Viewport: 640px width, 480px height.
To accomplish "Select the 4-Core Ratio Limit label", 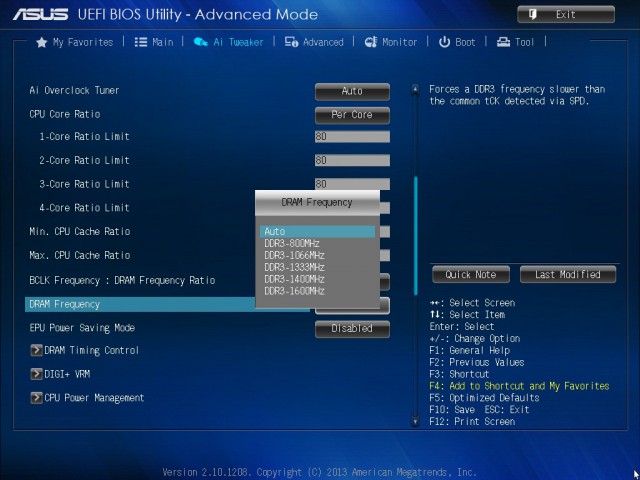I will (84, 208).
